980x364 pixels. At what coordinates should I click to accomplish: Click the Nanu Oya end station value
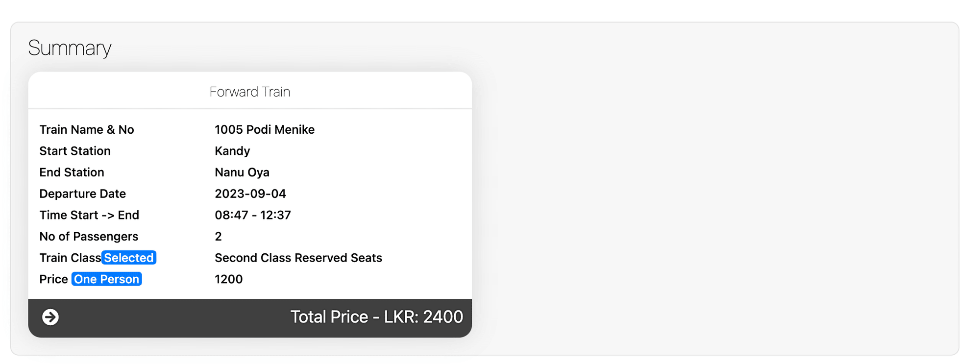tap(242, 172)
